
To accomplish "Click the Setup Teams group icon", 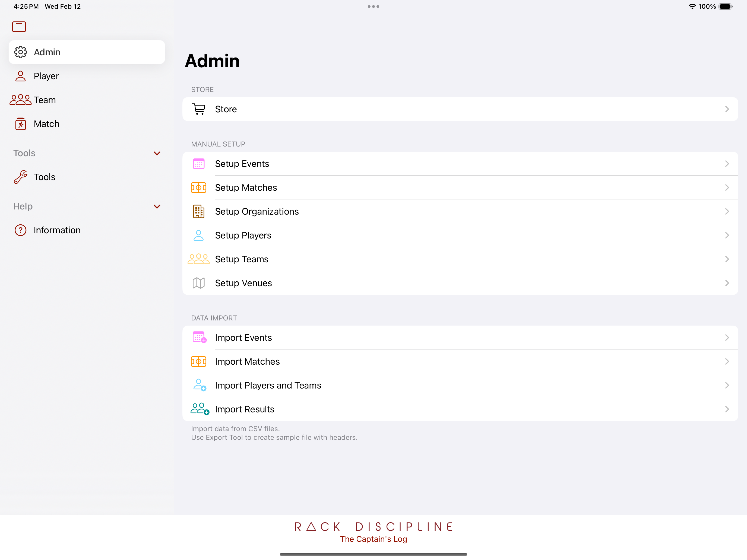I will (199, 259).
